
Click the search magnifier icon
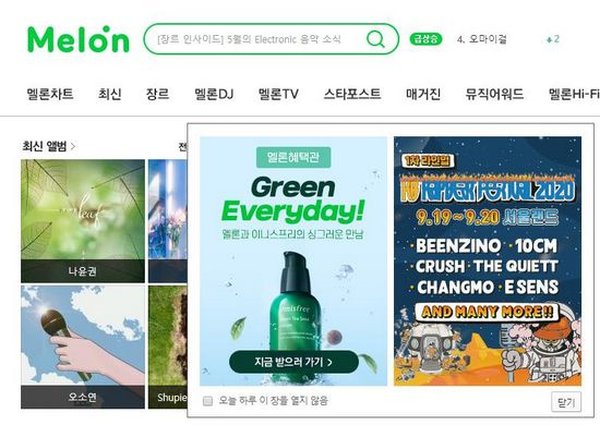375,39
